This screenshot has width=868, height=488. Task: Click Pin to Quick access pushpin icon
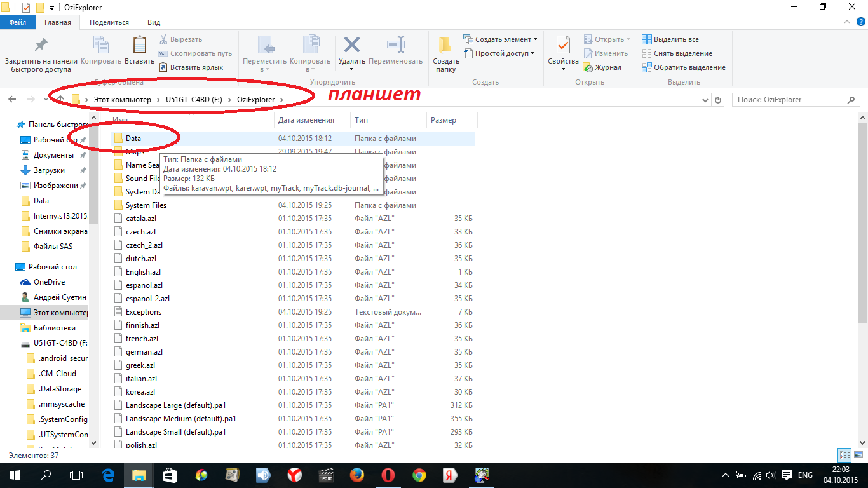(41, 46)
